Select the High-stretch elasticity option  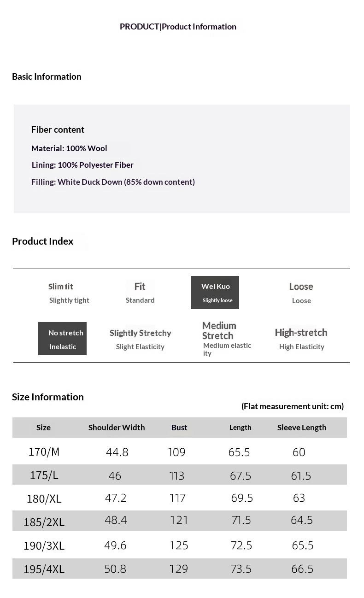[301, 339]
